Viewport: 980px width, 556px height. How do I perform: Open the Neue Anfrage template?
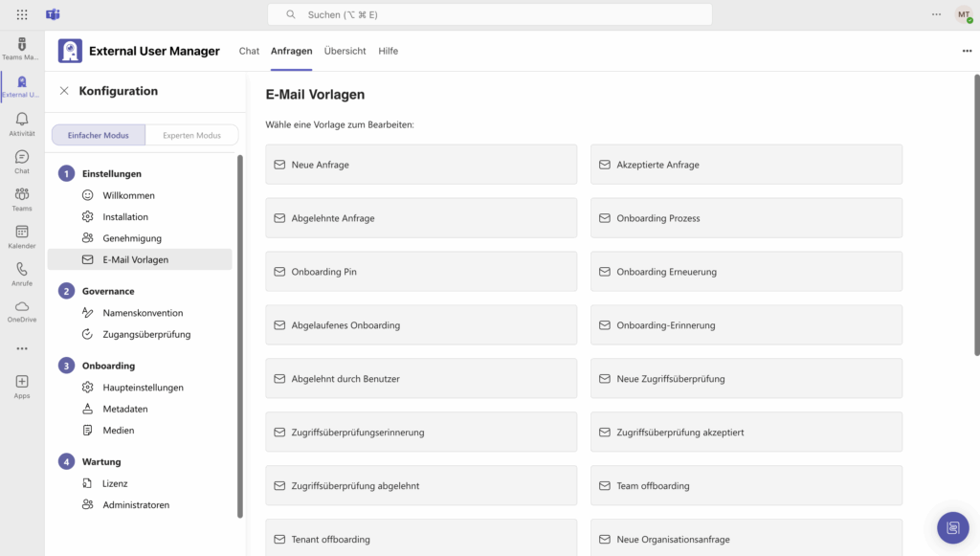point(421,165)
